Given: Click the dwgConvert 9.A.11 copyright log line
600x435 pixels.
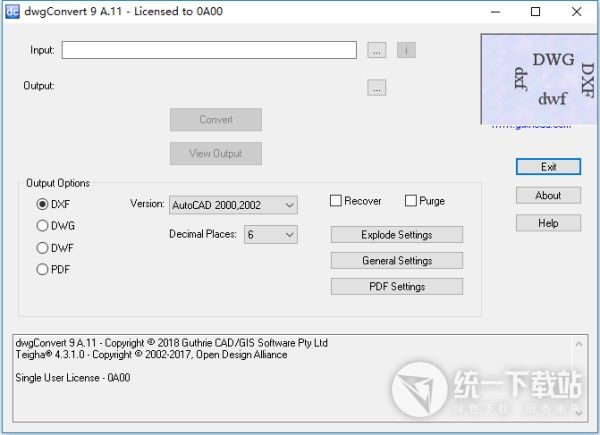Looking at the screenshot, I should [171, 343].
